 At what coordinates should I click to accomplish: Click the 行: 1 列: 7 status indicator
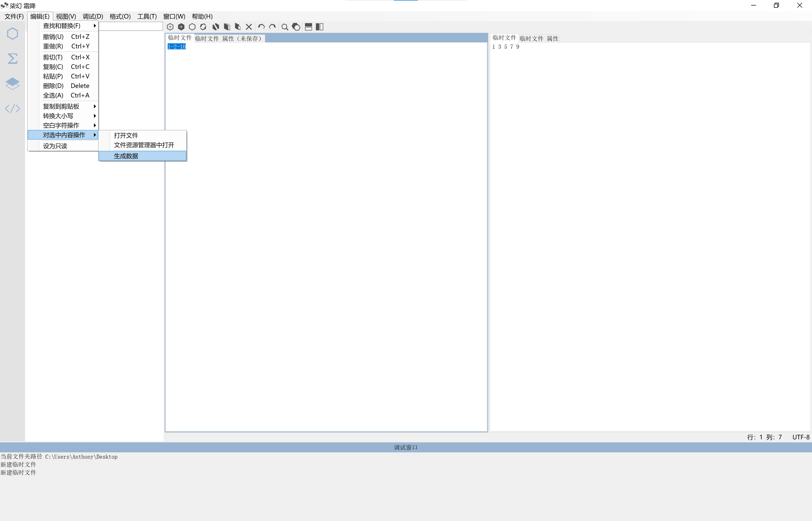pos(764,437)
